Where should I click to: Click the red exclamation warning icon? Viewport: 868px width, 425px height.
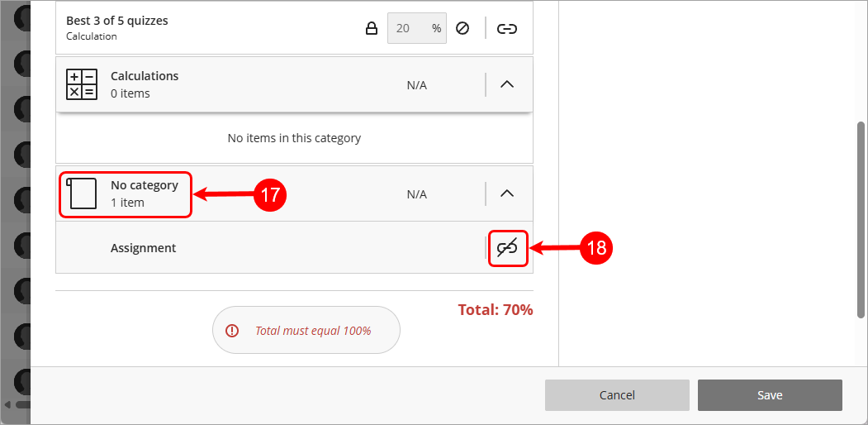[x=232, y=331]
